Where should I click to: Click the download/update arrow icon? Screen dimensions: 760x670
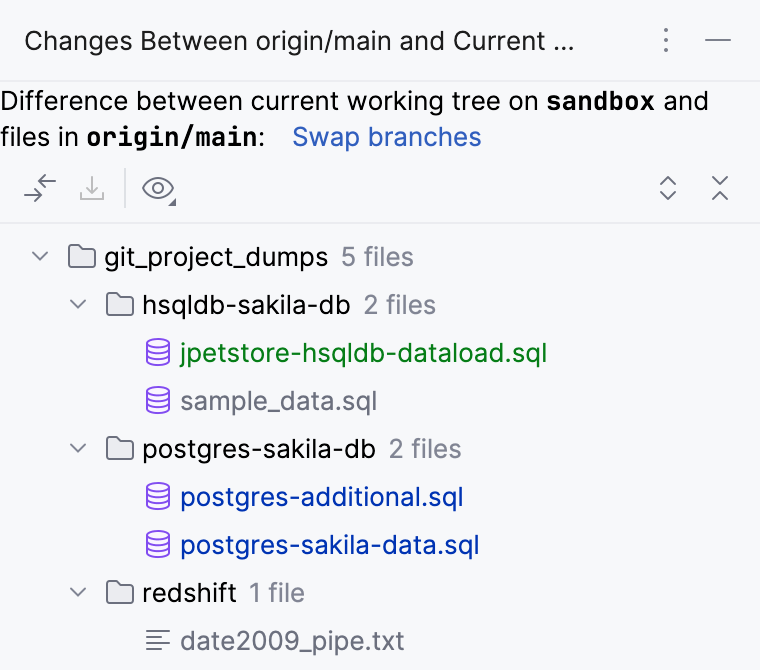point(92,188)
